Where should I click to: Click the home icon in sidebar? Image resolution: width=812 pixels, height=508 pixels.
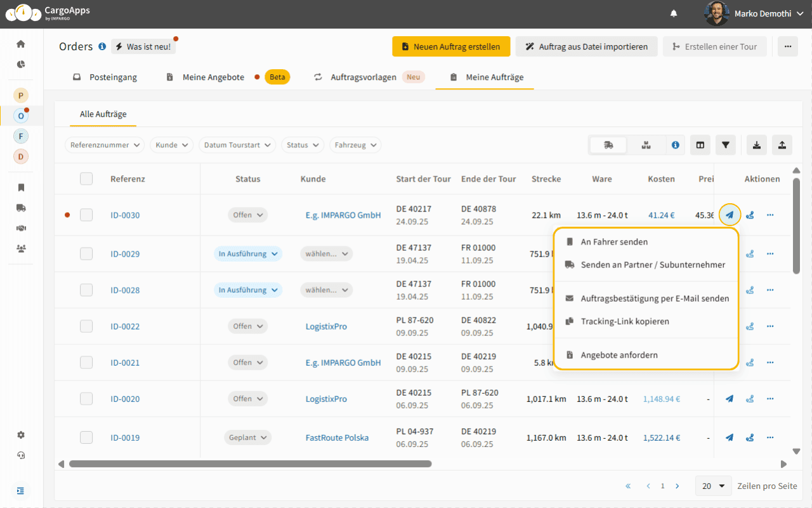coord(21,44)
